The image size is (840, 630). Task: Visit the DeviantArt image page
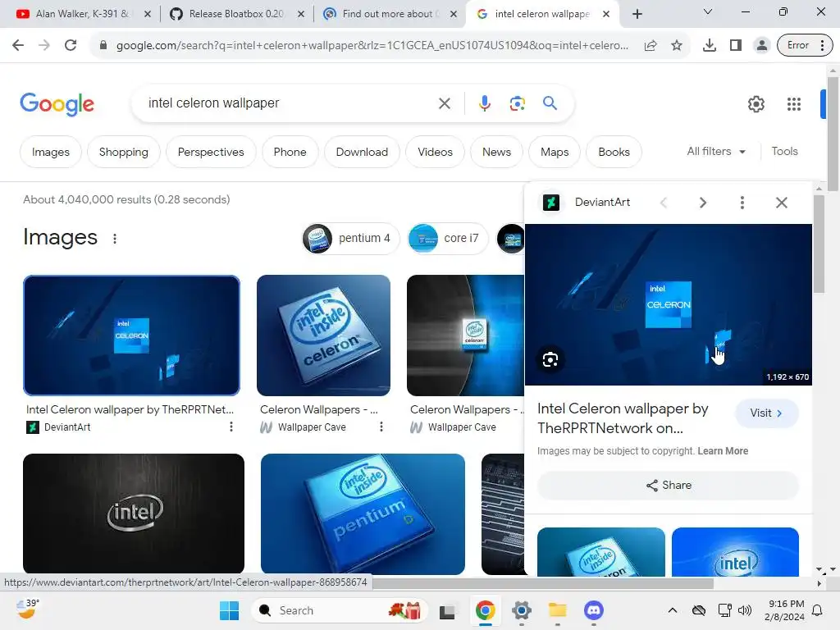pos(767,413)
